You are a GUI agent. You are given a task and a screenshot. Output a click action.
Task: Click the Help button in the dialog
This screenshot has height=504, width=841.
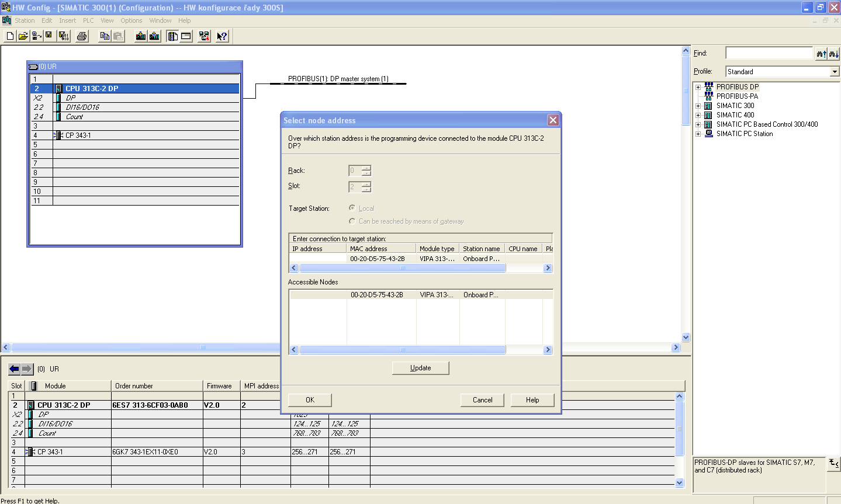(532, 400)
